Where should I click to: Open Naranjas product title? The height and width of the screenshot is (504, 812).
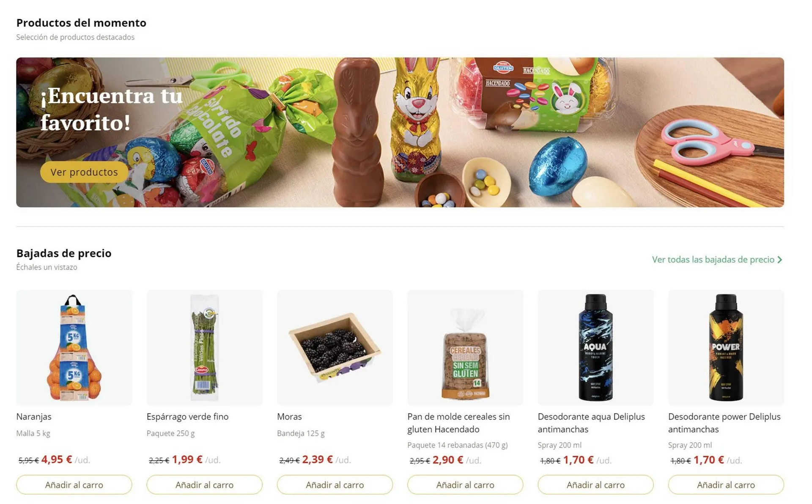[34, 416]
